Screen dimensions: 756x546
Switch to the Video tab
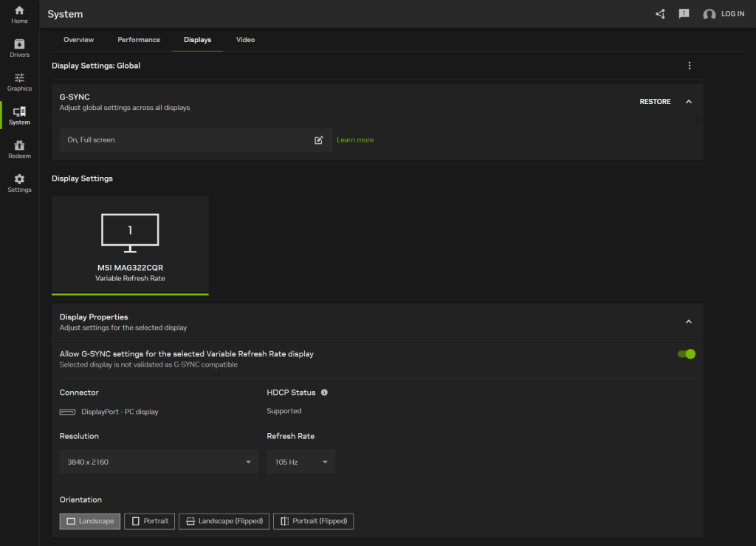(245, 40)
